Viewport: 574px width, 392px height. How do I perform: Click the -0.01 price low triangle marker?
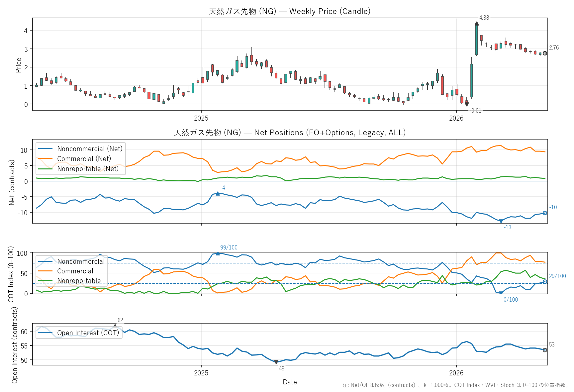click(x=467, y=104)
